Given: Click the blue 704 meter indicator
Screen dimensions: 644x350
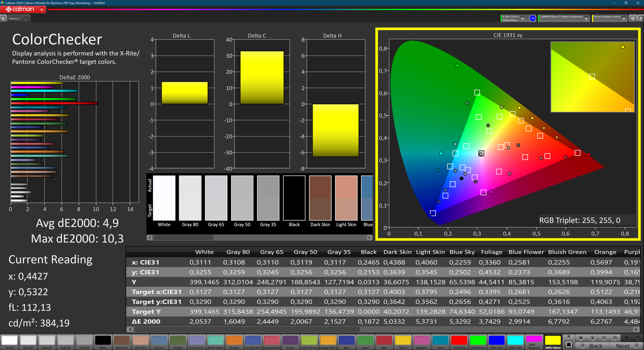Looking at the screenshot, I should tap(532, 18).
